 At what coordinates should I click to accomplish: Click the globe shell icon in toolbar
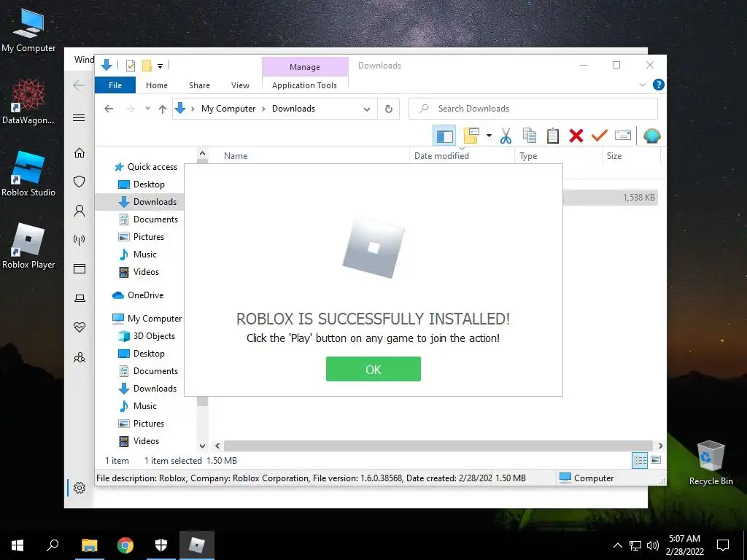(651, 136)
